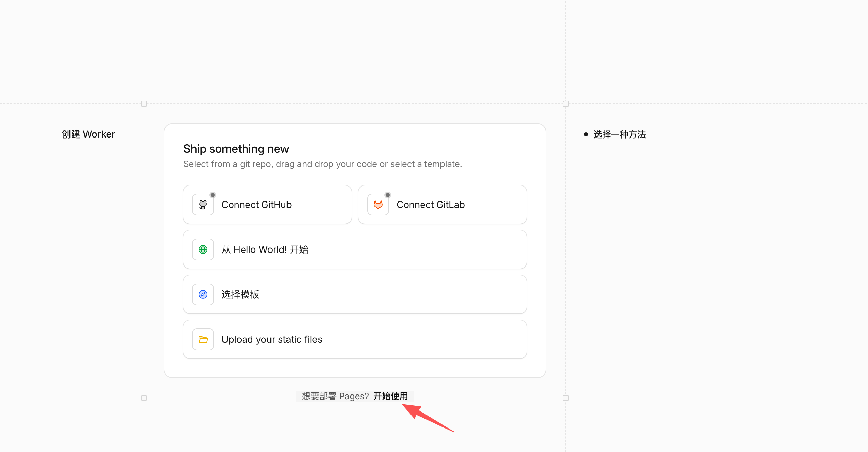Click the Ship something new title

(236, 149)
